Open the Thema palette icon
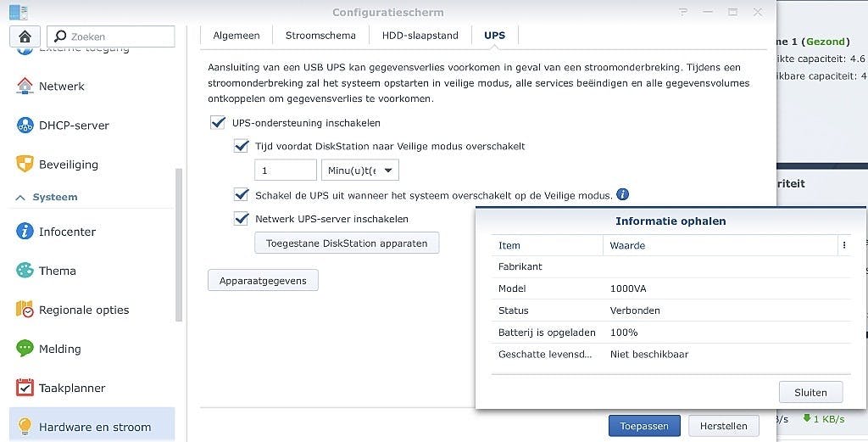868x442 pixels. pos(25,271)
